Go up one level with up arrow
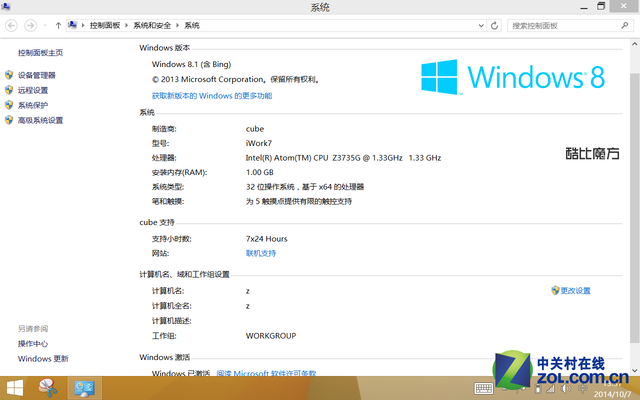This screenshot has height=400, width=640. [x=58, y=26]
